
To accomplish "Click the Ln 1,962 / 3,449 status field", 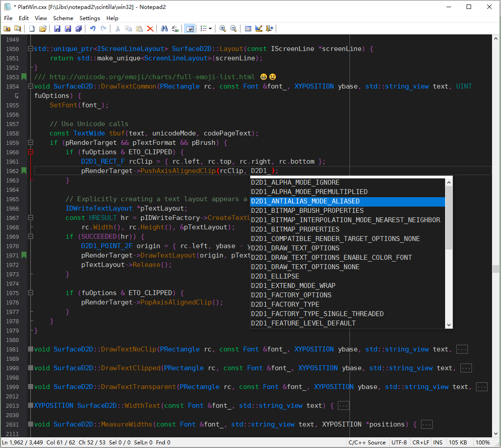I will pyautogui.click(x=23, y=443).
